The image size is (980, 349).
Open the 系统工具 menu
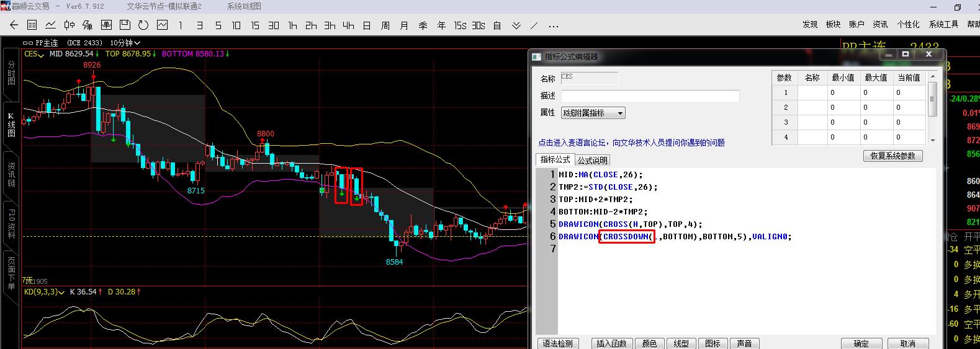pyautogui.click(x=943, y=24)
